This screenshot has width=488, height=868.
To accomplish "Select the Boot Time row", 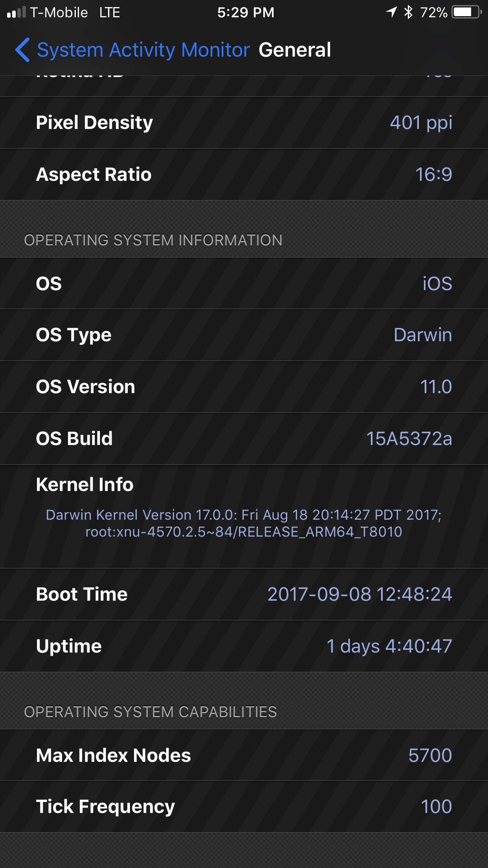I will click(244, 594).
